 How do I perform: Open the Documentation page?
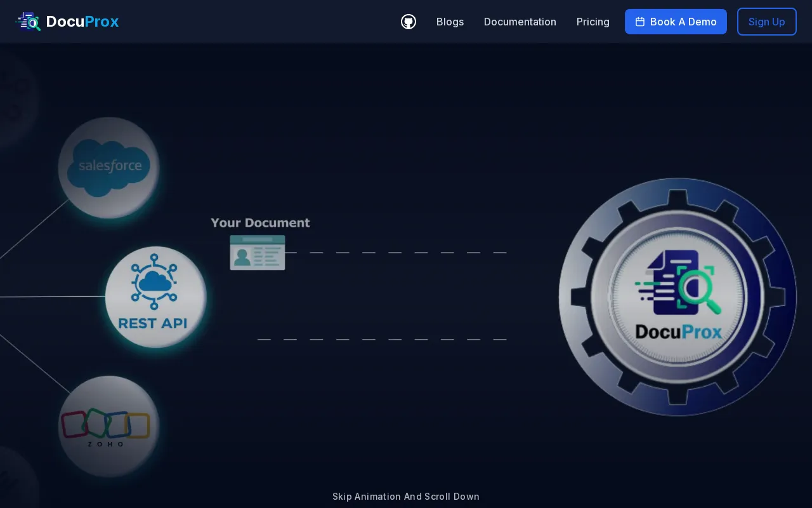[x=520, y=22]
